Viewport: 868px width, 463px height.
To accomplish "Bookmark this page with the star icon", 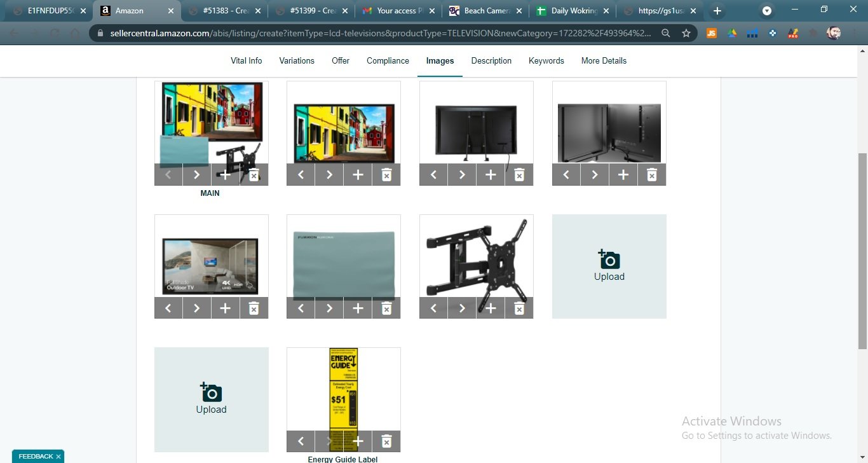I will tap(686, 34).
